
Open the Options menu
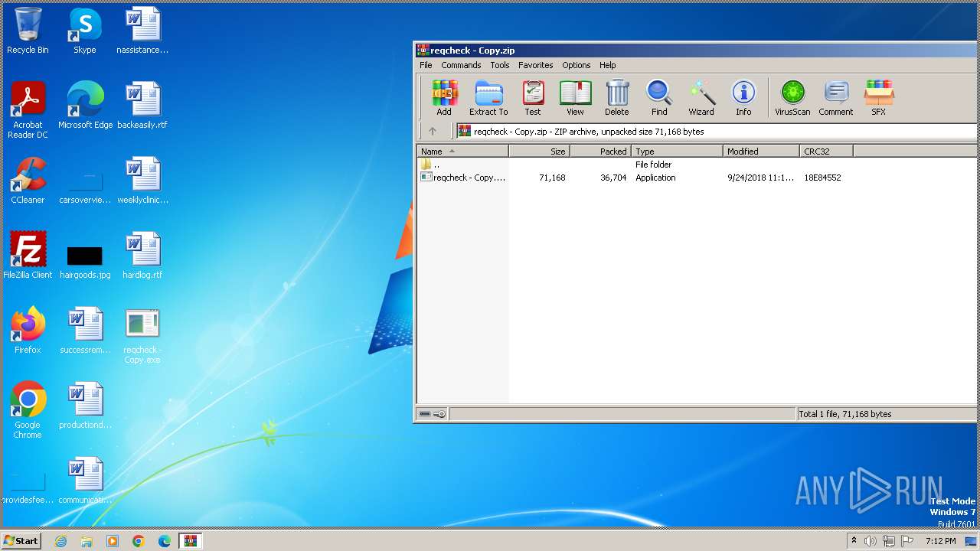click(x=576, y=65)
